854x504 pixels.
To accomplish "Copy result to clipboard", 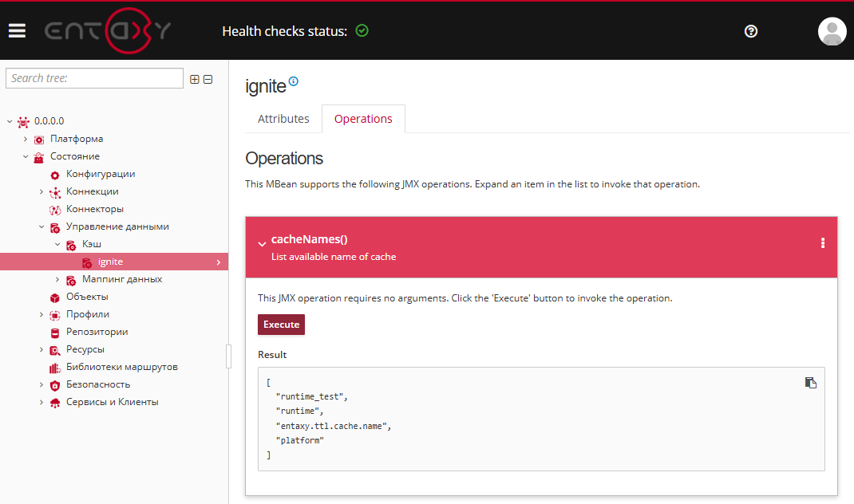I will 810,383.
